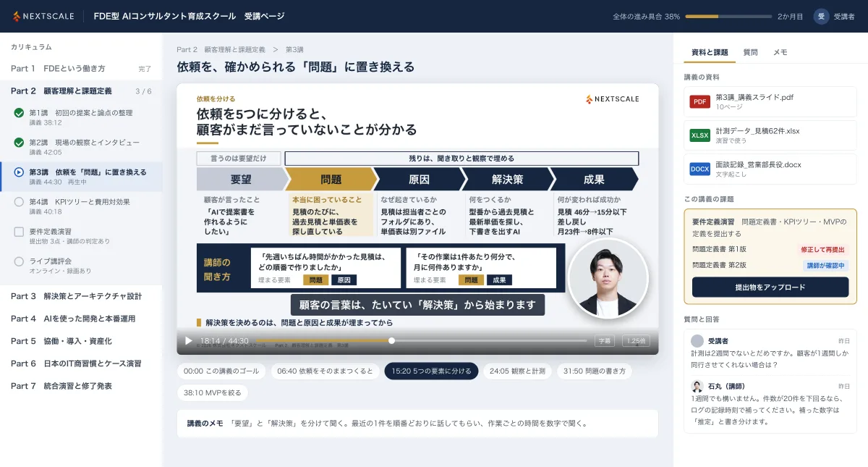Switch to the 質問 tab
The height and width of the screenshot is (467, 868).
(751, 52)
